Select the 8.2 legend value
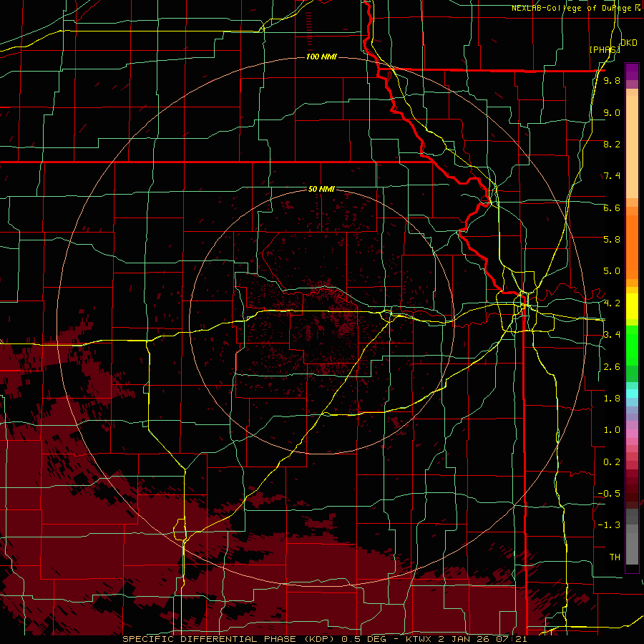This screenshot has width=644, height=644. click(612, 144)
